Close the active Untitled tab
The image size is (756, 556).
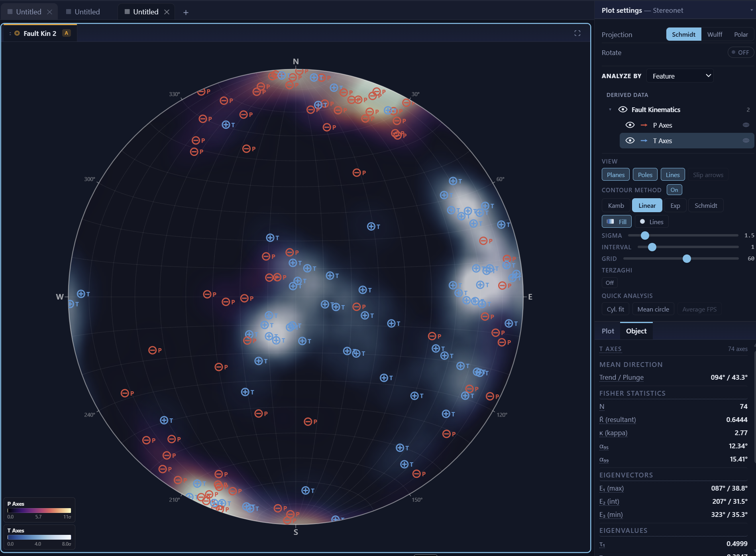coord(167,12)
